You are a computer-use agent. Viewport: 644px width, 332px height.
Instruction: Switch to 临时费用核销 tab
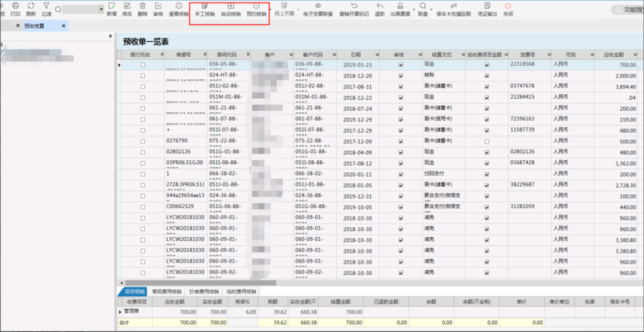pyautogui.click(x=241, y=292)
